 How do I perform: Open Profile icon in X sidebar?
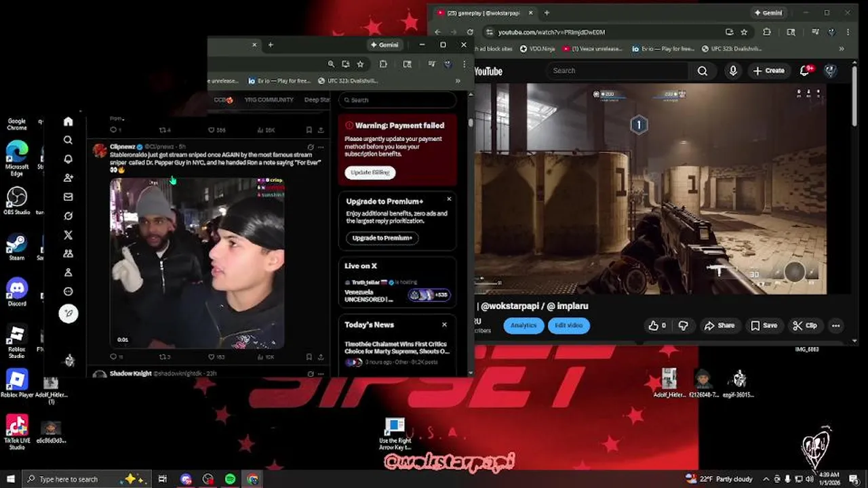(x=68, y=272)
